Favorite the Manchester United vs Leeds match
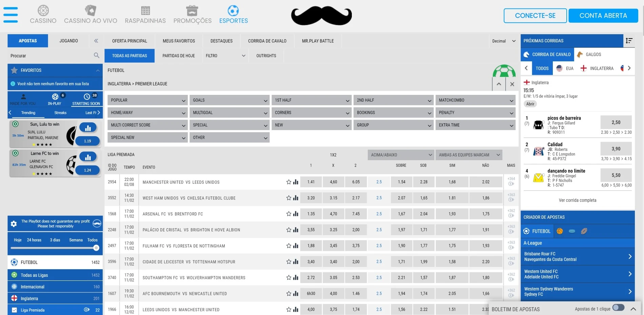This screenshot has height=315, width=644. tap(288, 182)
